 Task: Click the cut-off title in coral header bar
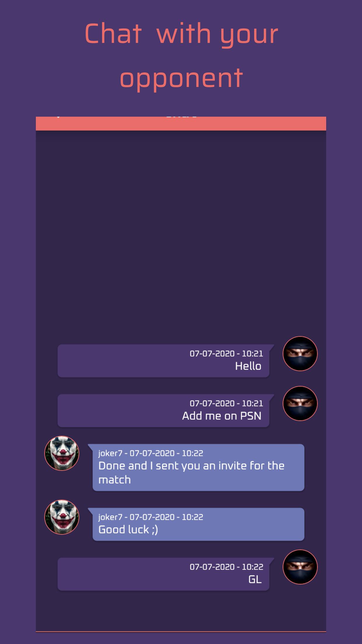point(181,117)
